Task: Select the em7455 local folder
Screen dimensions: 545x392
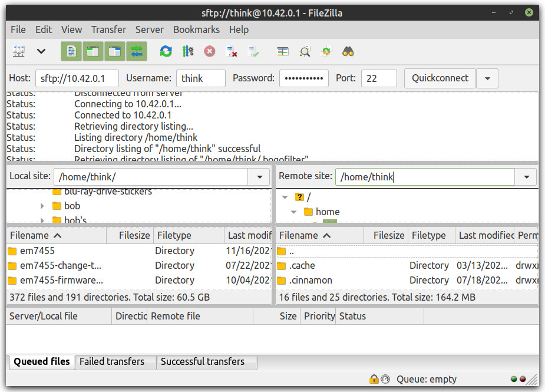Action: click(x=138, y=251)
